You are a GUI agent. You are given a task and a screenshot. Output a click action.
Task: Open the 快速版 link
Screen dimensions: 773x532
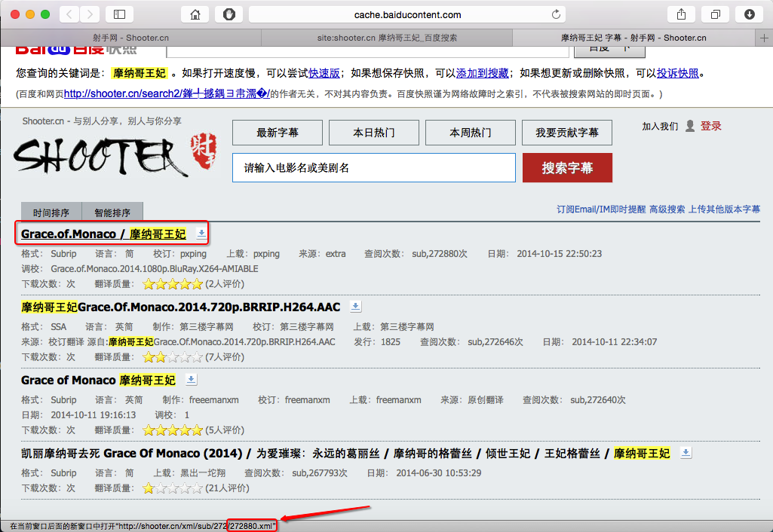pyautogui.click(x=324, y=73)
